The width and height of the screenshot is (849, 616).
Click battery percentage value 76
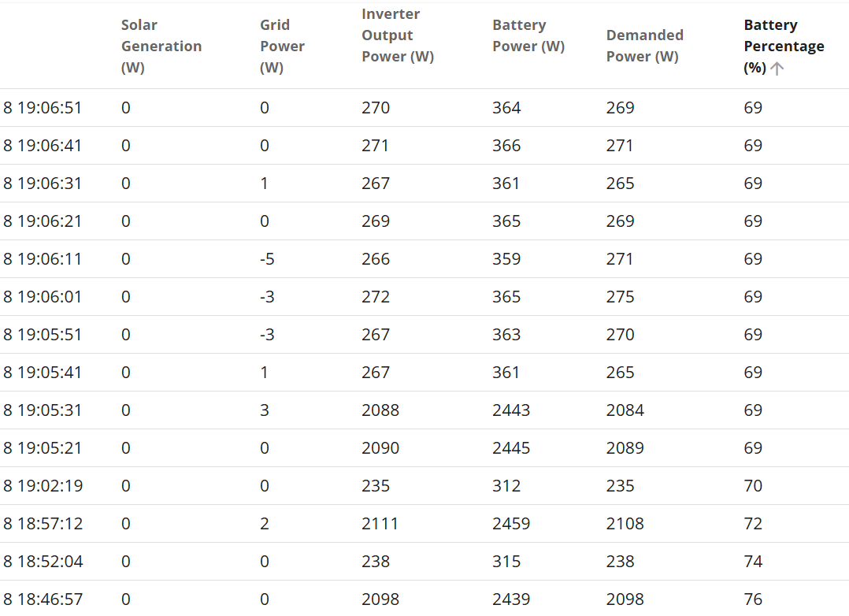[x=753, y=599]
